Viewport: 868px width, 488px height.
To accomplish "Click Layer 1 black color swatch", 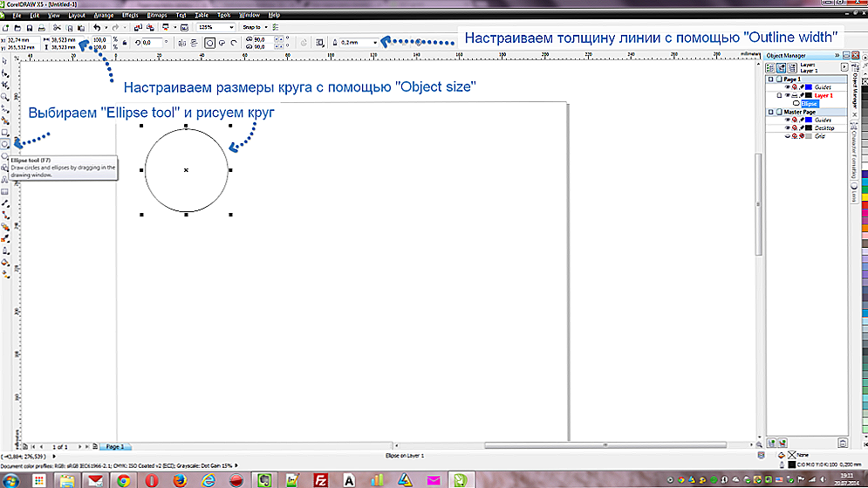I will (x=809, y=95).
